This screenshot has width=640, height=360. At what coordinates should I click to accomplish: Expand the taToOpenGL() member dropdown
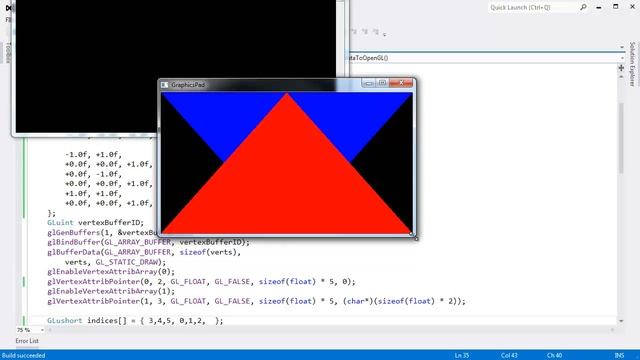[x=622, y=58]
